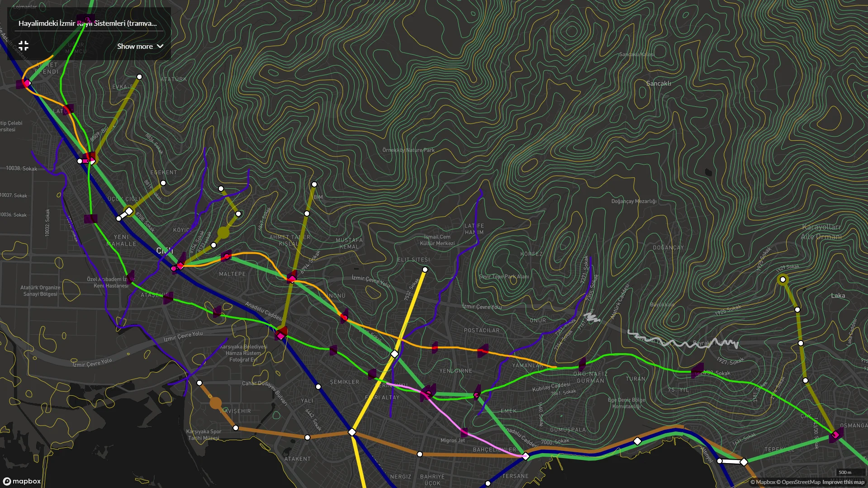
Task: Select the olive ring marker west of Laka
Action: point(783,280)
